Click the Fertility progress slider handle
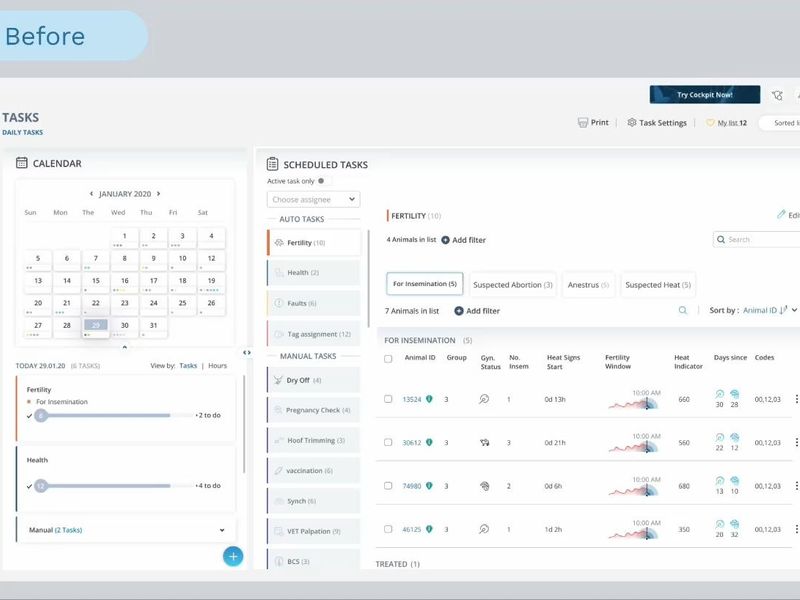 coord(41,415)
